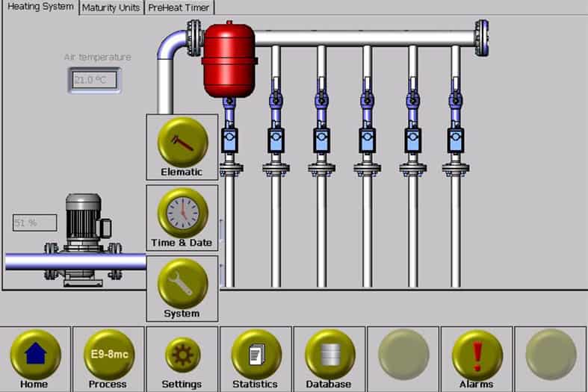Viewport: 588px width, 392px height.
Task: Toggle the third heating line valve
Action: pyautogui.click(x=321, y=140)
